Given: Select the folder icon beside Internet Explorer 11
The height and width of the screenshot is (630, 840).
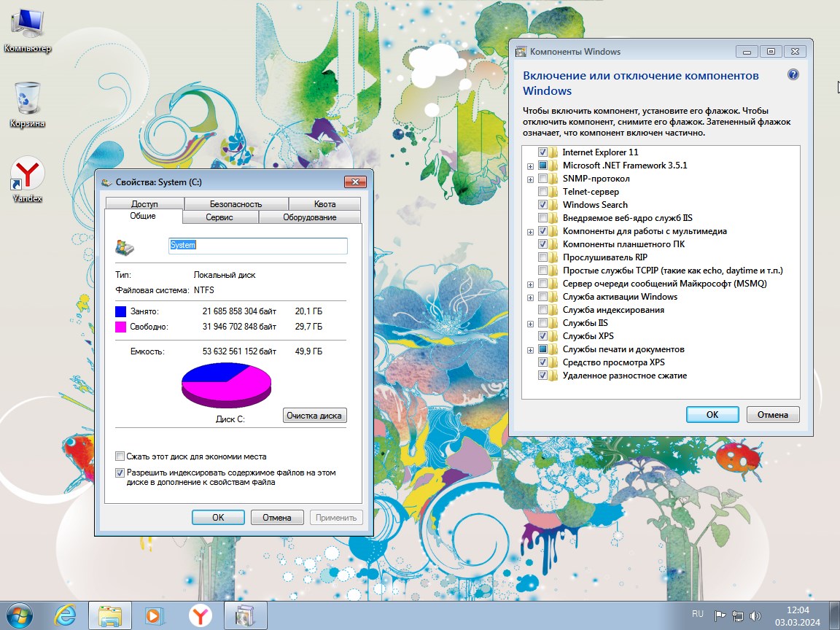Looking at the screenshot, I should [553, 152].
